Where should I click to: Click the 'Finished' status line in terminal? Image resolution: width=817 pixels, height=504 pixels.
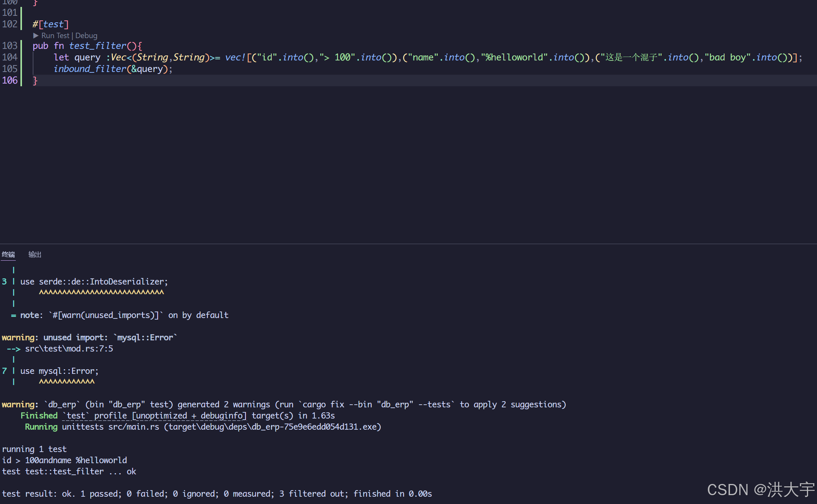[178, 416]
